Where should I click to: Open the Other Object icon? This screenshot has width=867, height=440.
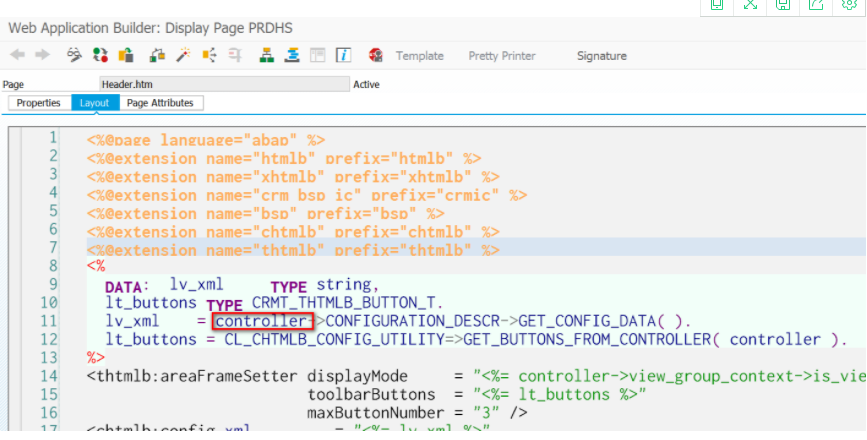(126, 55)
